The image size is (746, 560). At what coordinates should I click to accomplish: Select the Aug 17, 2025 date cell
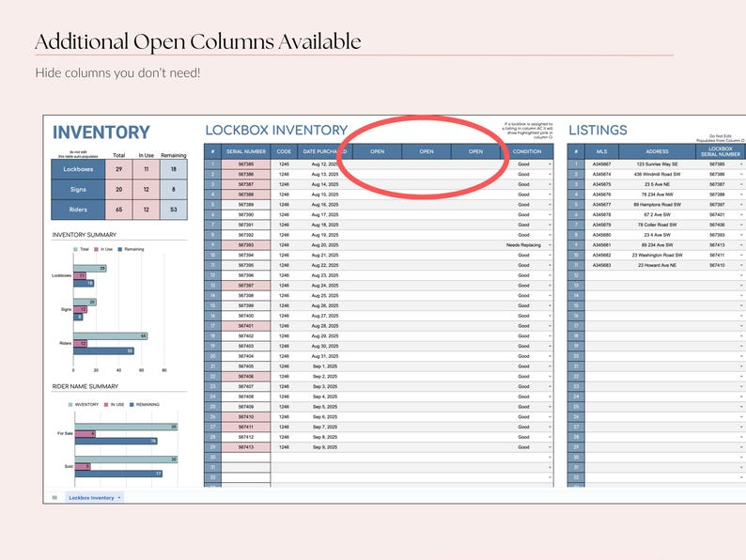pyautogui.click(x=324, y=214)
